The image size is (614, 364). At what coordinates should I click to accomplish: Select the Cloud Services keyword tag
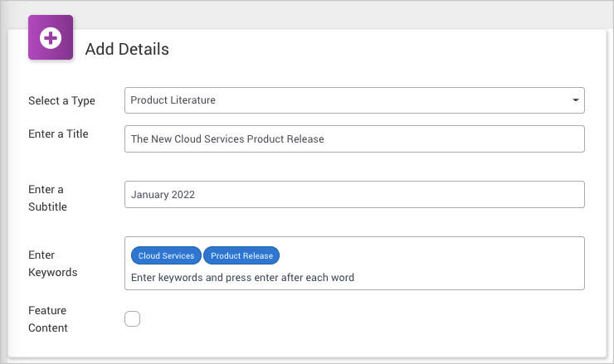166,255
